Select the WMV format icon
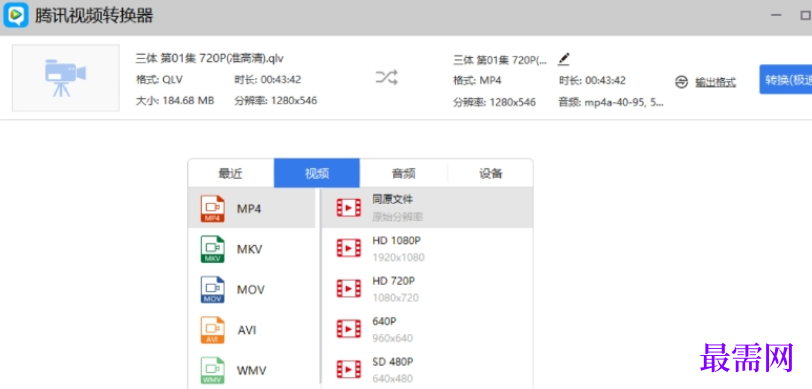The height and width of the screenshot is (389, 812). pos(213,370)
